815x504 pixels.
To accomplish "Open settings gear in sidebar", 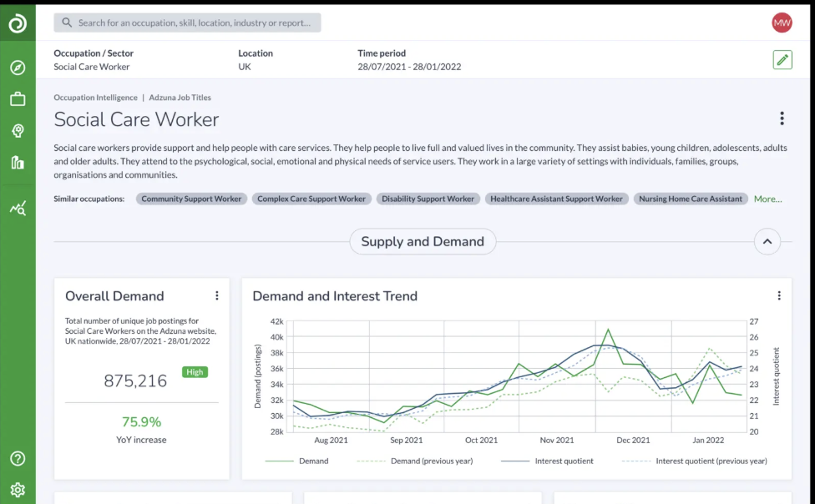I will (18, 490).
